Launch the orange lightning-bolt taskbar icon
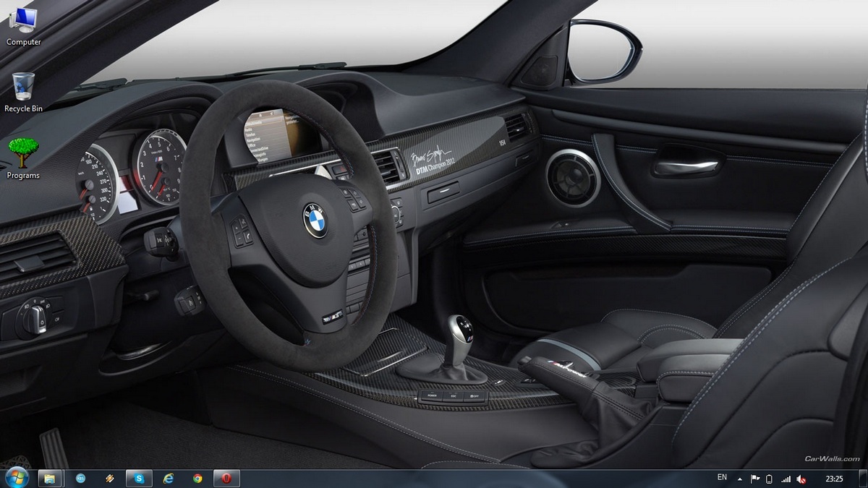 (110, 478)
